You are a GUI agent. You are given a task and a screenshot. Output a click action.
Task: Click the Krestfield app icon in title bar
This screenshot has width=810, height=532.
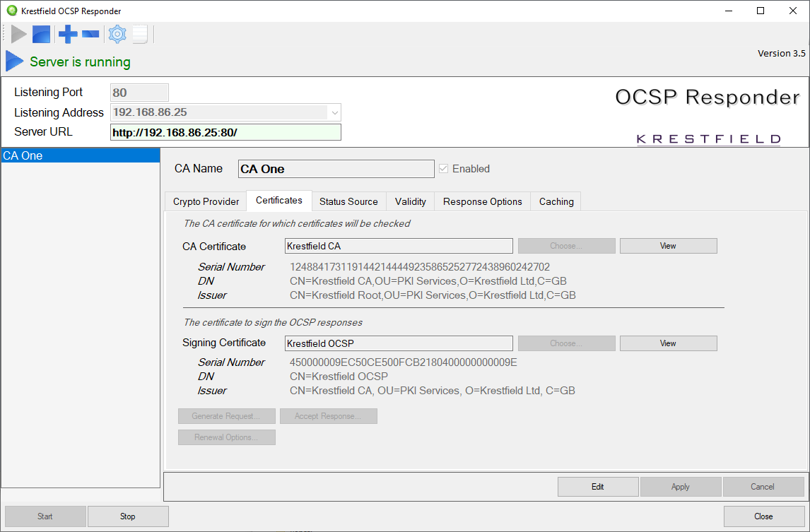[x=11, y=11]
